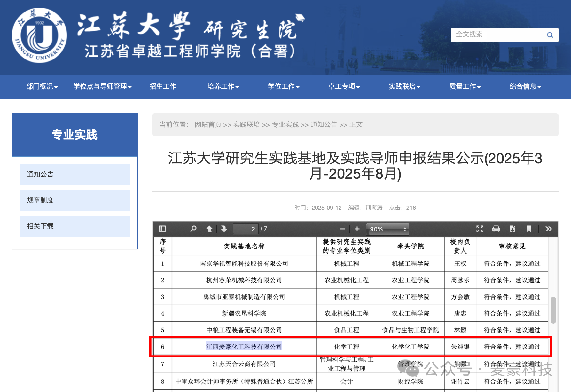The image size is (571, 392).
Task: Focus the 全文搜索 search field
Action: click(499, 35)
